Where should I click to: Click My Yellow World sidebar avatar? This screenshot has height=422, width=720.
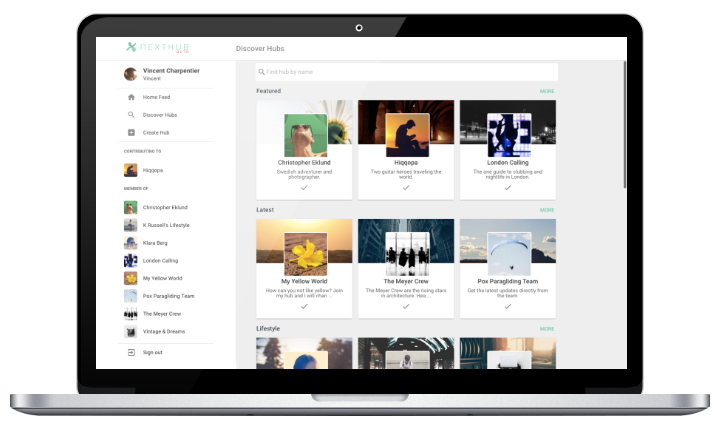point(130,278)
